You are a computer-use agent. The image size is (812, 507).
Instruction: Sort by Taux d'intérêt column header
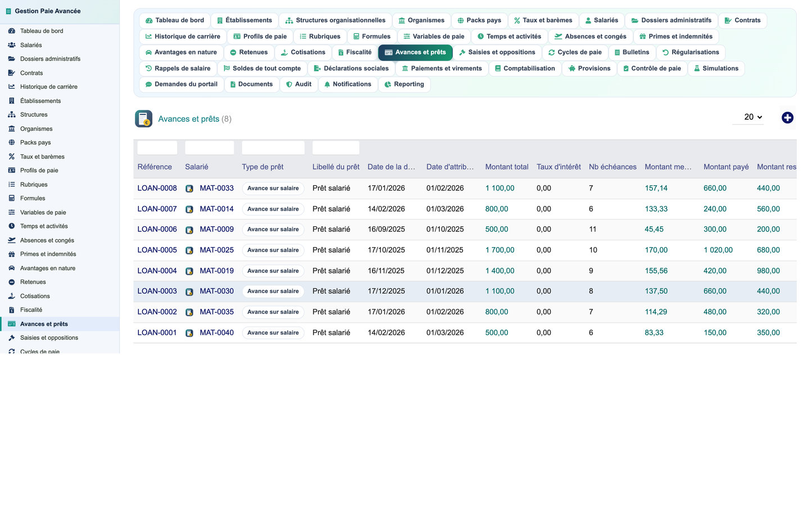(559, 167)
